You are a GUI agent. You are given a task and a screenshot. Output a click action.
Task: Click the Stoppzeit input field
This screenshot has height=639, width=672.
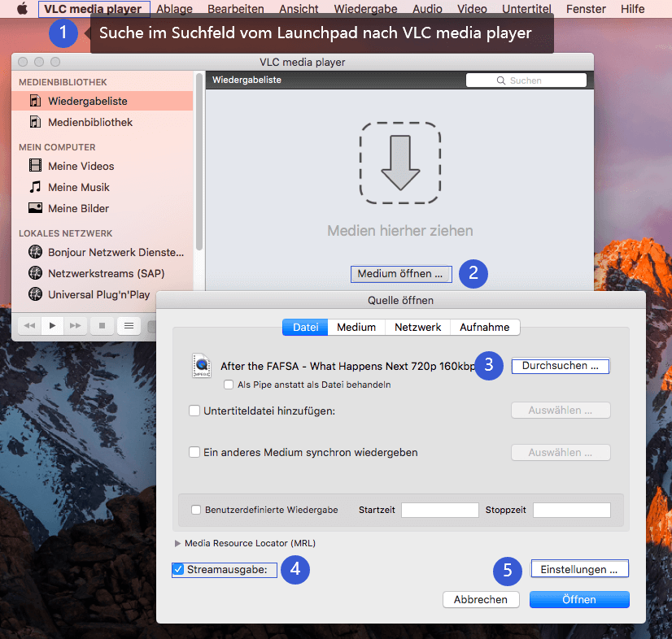[x=572, y=510]
